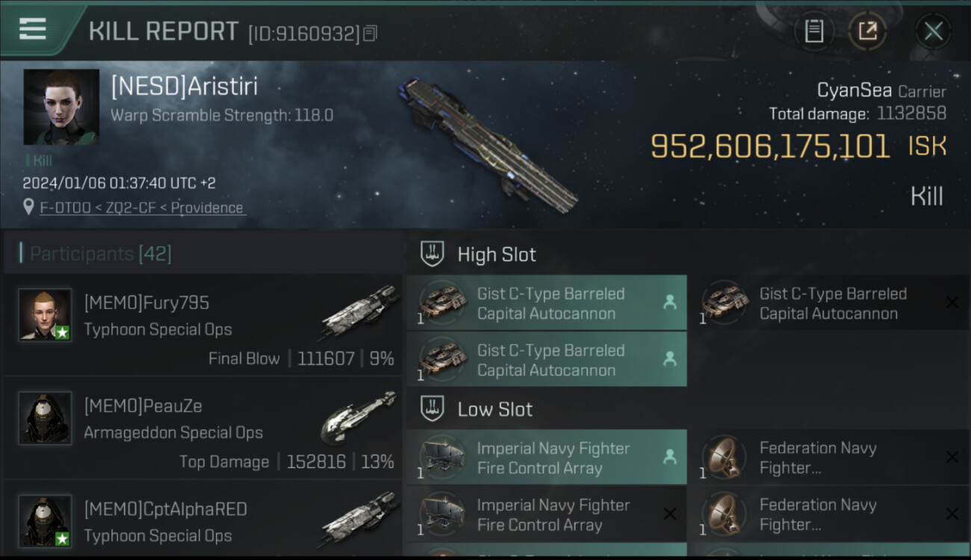Screen dimensions: 971x560
Task: Copy the kill report ID
Action: pos(371,34)
